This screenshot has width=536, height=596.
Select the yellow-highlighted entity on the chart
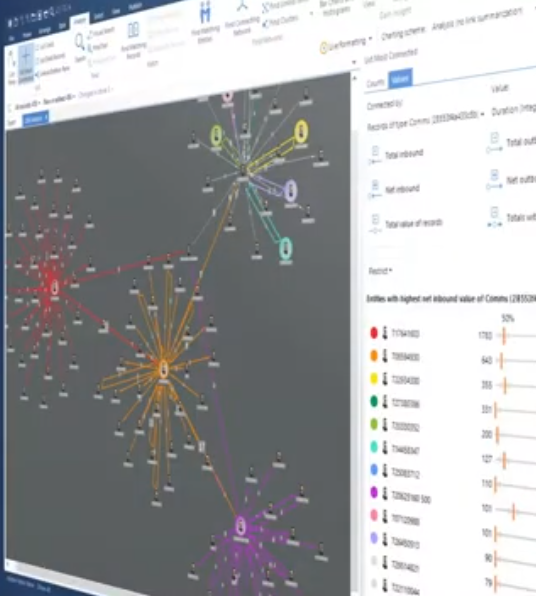tap(301, 131)
